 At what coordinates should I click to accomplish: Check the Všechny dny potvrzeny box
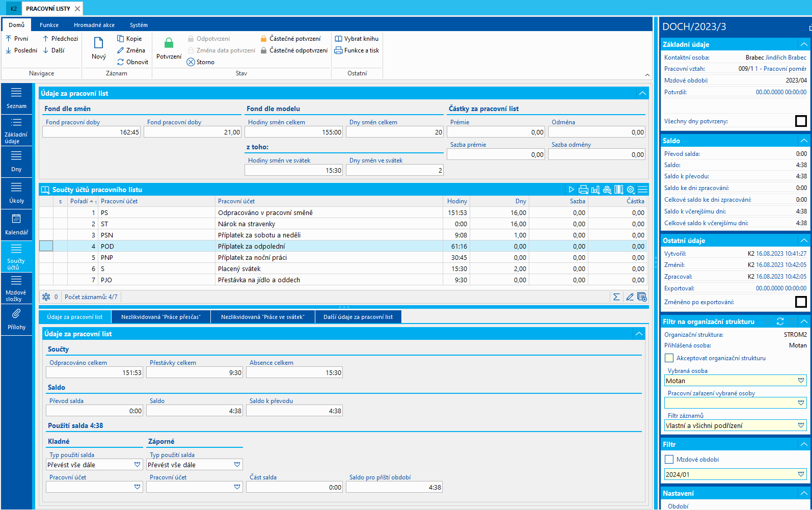[x=801, y=121]
